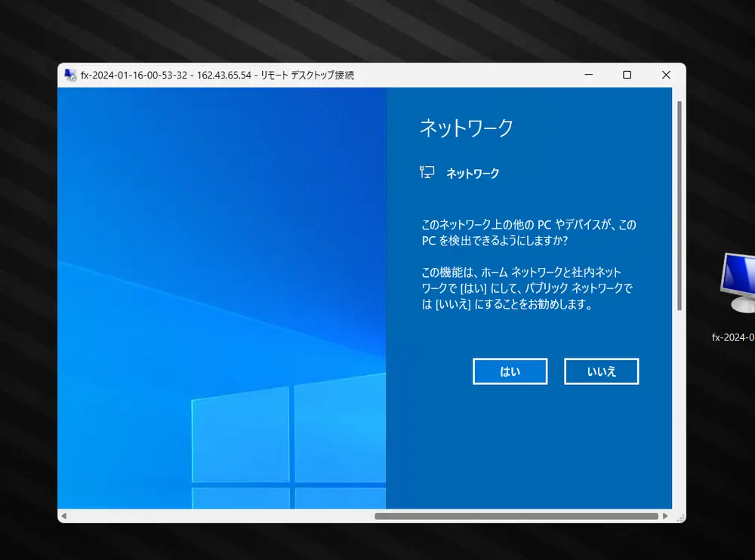Screen dimensions: 755x560
Task: Click the large ネットワーク panel heading
Action: tap(466, 128)
